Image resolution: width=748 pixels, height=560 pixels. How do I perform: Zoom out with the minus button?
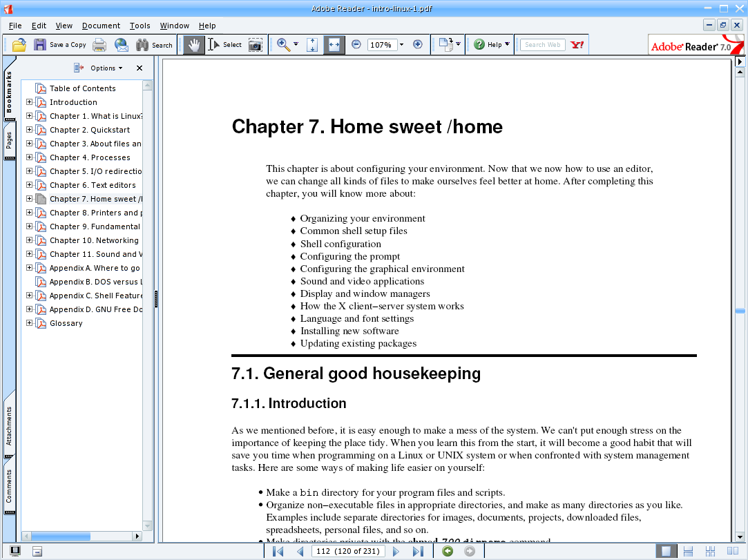[356, 44]
